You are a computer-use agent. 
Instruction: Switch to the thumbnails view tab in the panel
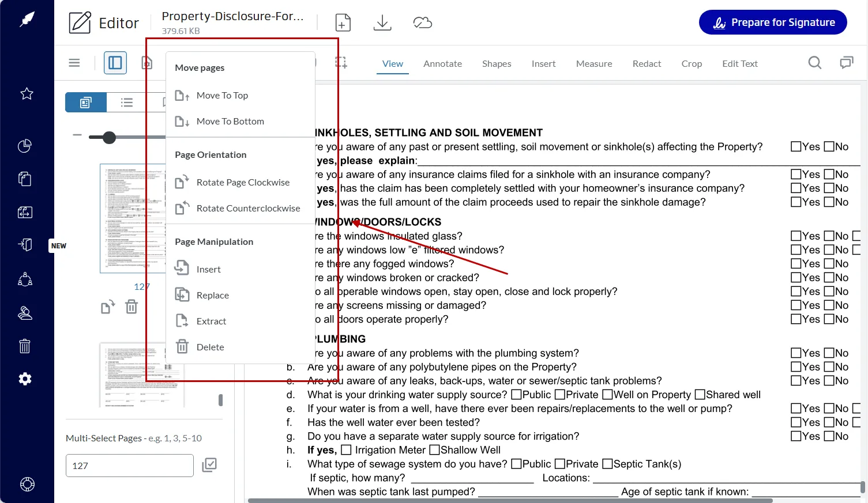86,103
